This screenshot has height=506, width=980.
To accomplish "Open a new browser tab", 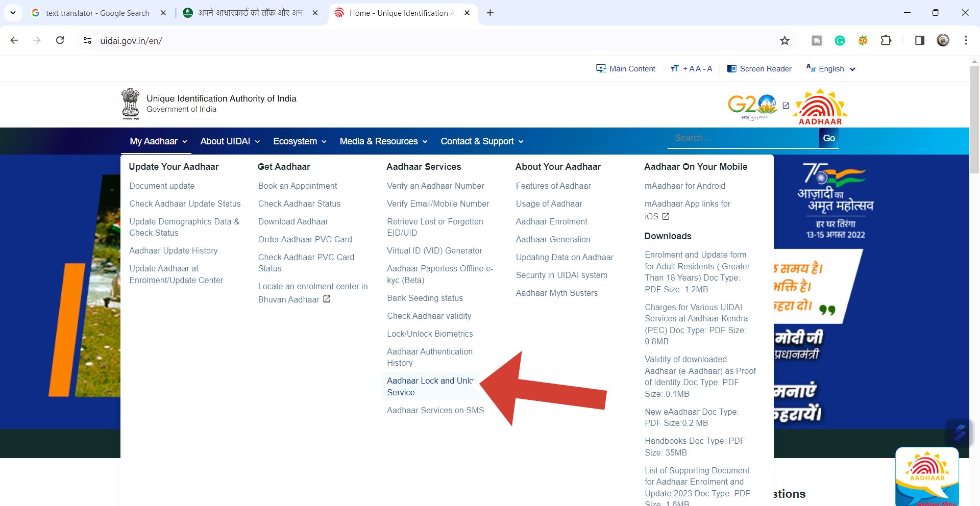I will (x=490, y=13).
